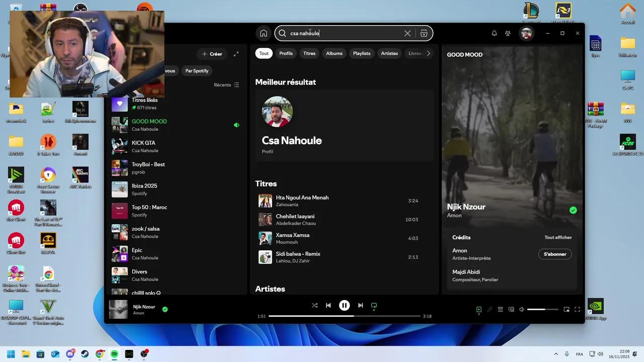The image size is (644, 362).
Task: Click the It Takes Two desktop icon
Action: tap(48, 145)
